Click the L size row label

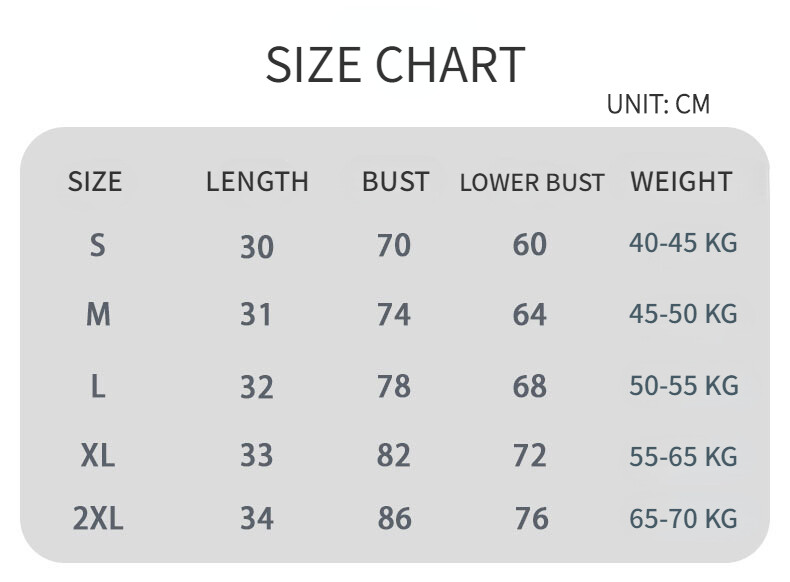98,387
